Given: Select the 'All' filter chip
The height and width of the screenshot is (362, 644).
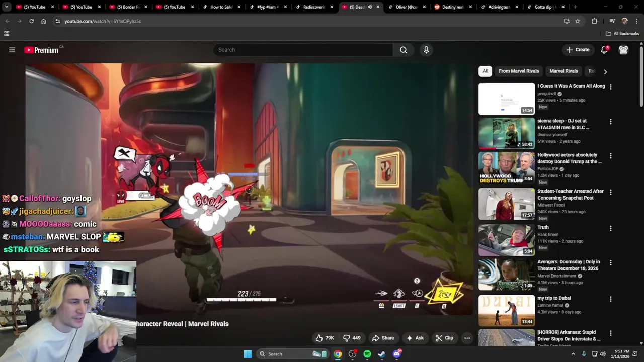Looking at the screenshot, I should (x=485, y=71).
